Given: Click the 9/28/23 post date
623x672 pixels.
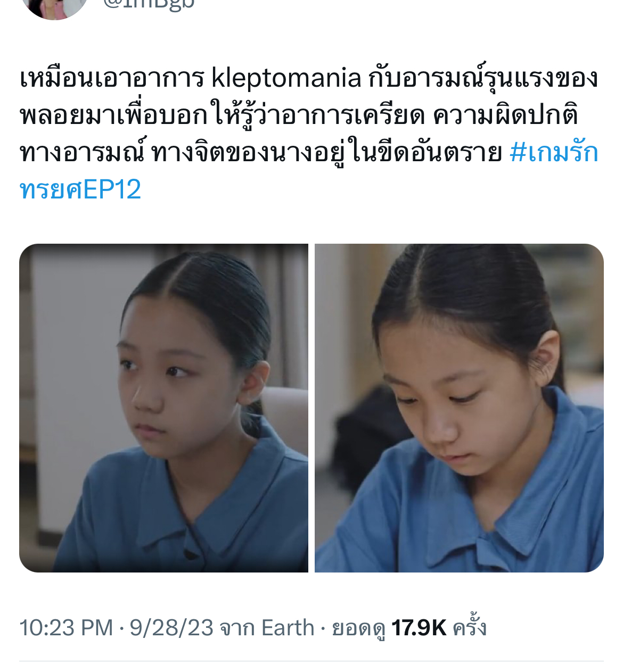Looking at the screenshot, I should click(171, 628).
